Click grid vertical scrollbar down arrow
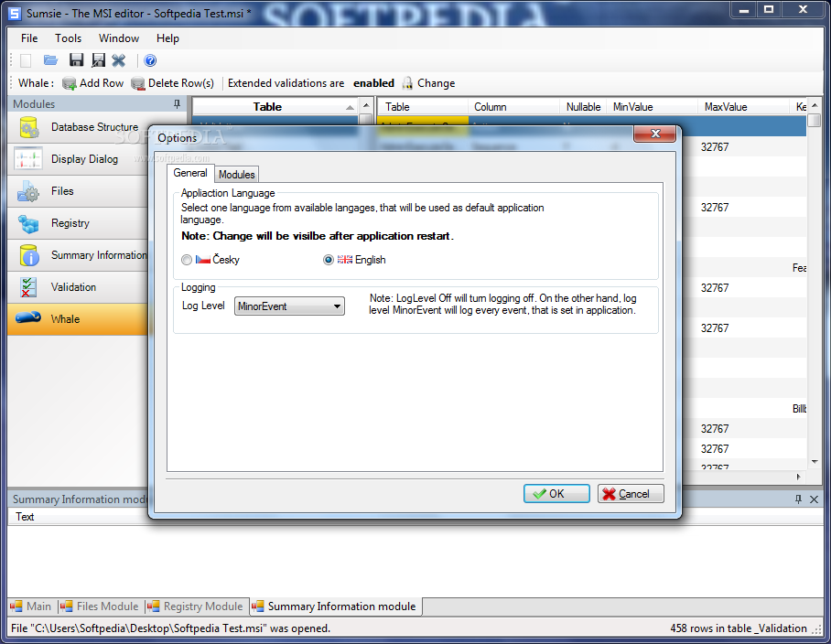831x644 pixels. tap(815, 462)
